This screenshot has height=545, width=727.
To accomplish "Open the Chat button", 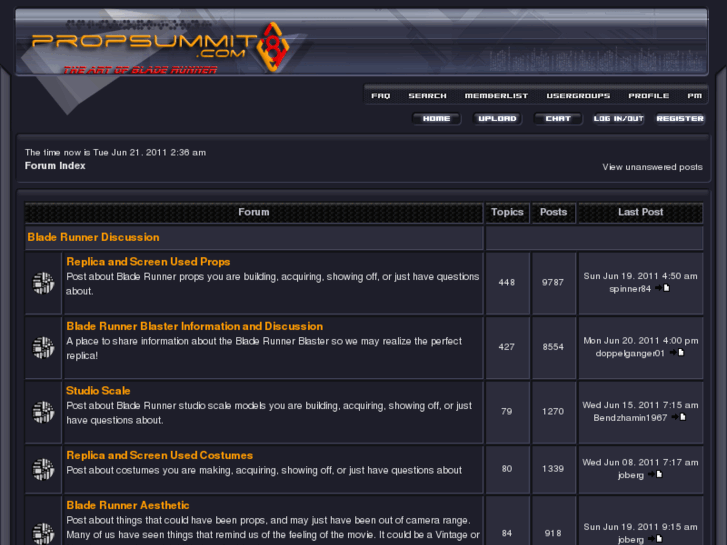I will tap(558, 119).
